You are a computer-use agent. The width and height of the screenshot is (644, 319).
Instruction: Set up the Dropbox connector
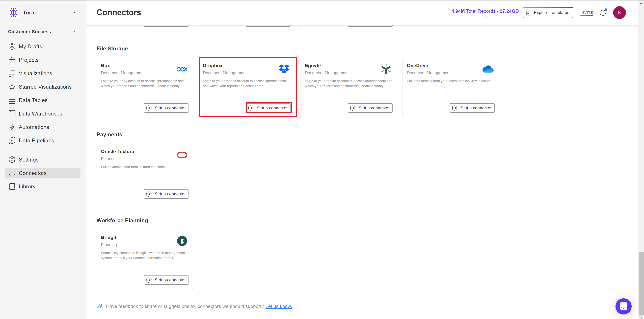(x=268, y=108)
